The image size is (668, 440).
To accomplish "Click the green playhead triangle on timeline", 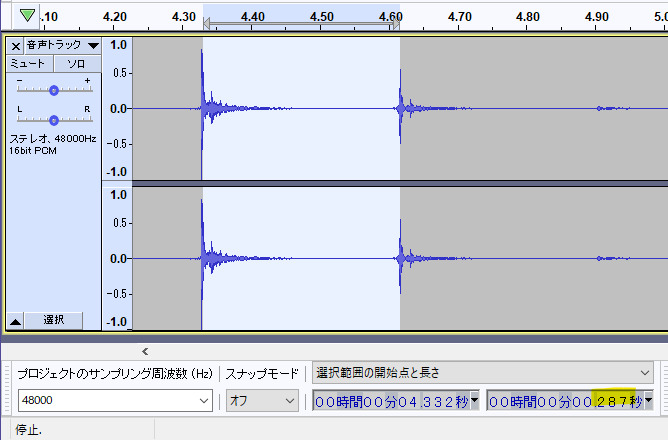I will (27, 15).
